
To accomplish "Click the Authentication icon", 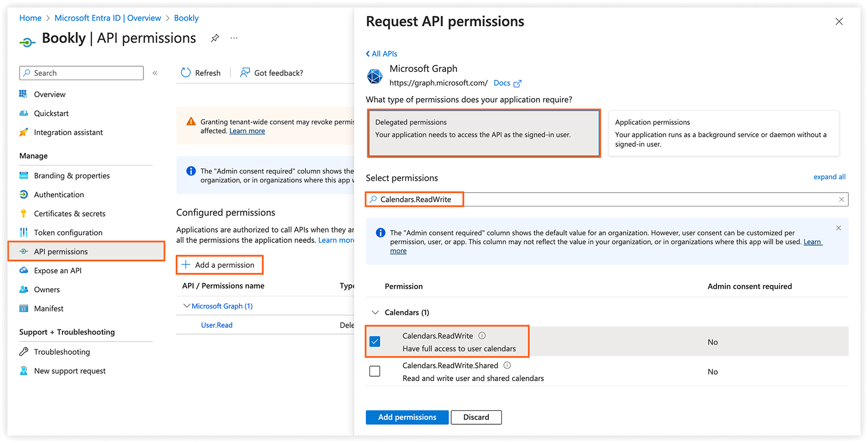I will (23, 194).
